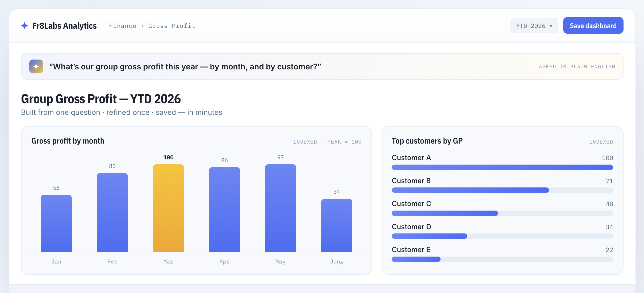Screen dimensions: 644x293
Task: Select the May bar labeled 97
Action: tap(281, 208)
